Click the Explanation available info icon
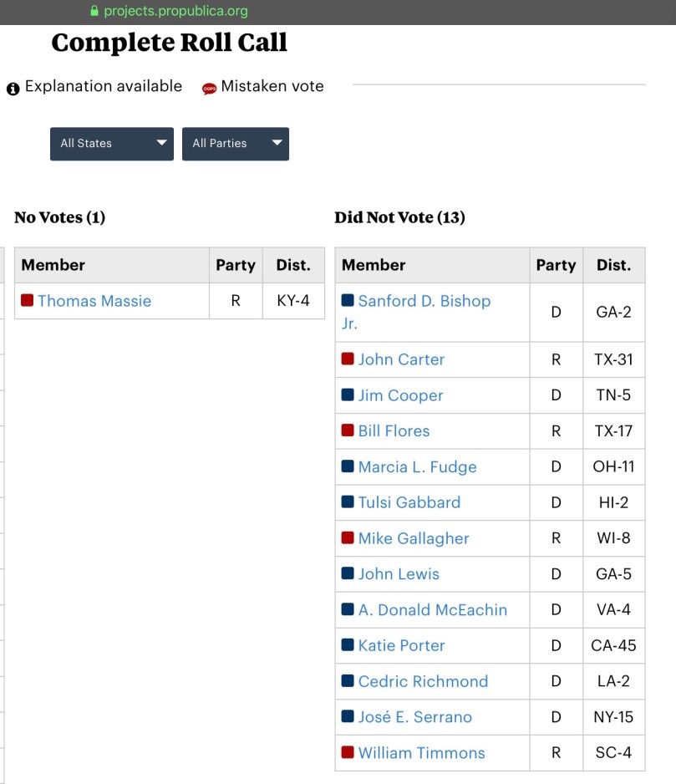Image resolution: width=676 pixels, height=784 pixels. tap(13, 89)
